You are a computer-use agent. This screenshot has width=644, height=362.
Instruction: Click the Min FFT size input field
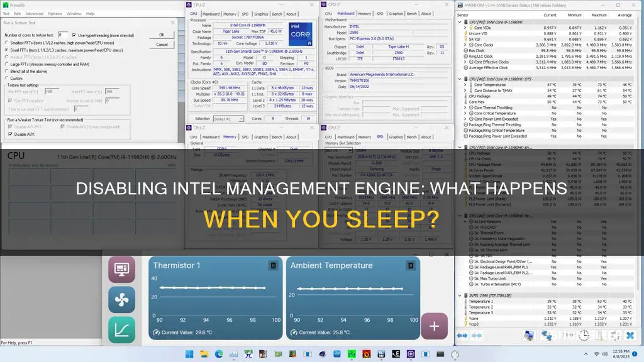52,92
